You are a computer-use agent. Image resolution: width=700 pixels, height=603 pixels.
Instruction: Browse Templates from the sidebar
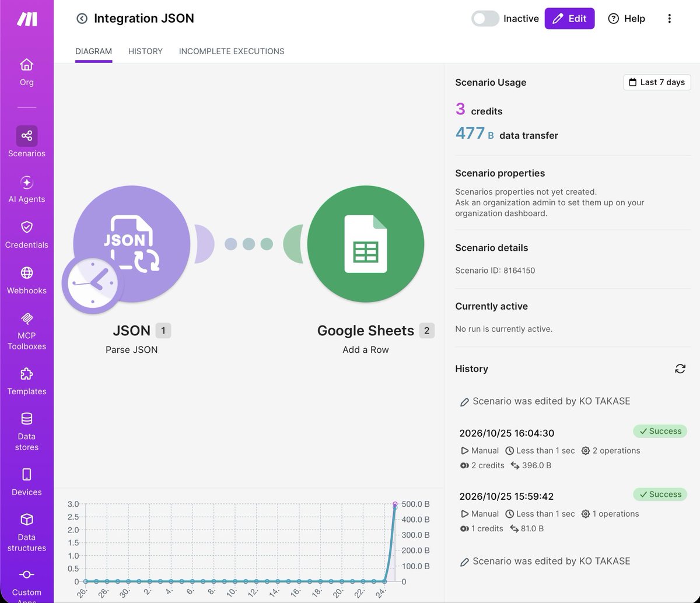27,381
